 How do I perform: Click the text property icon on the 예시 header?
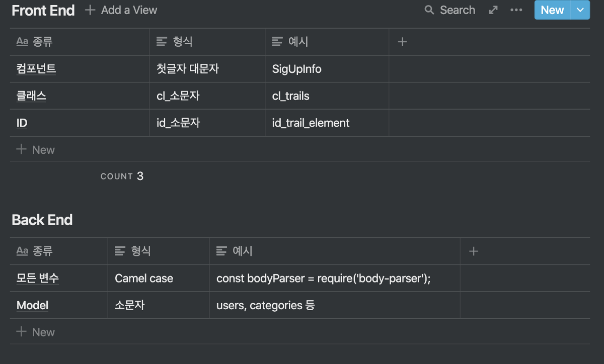click(277, 42)
